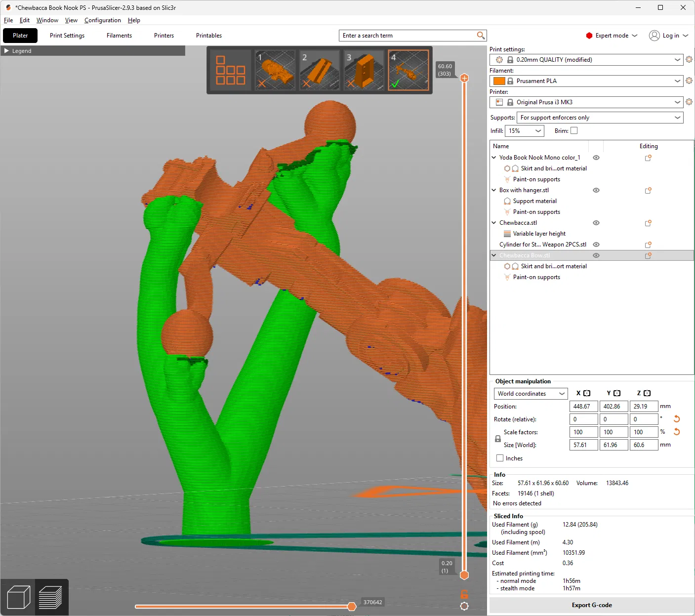Open filament preset settings gear icon

pyautogui.click(x=689, y=81)
